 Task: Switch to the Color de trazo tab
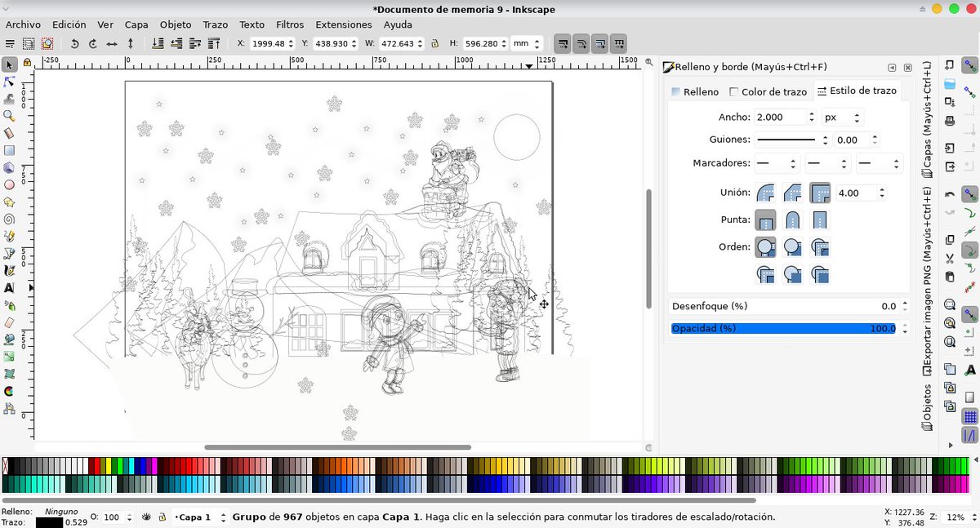point(768,91)
